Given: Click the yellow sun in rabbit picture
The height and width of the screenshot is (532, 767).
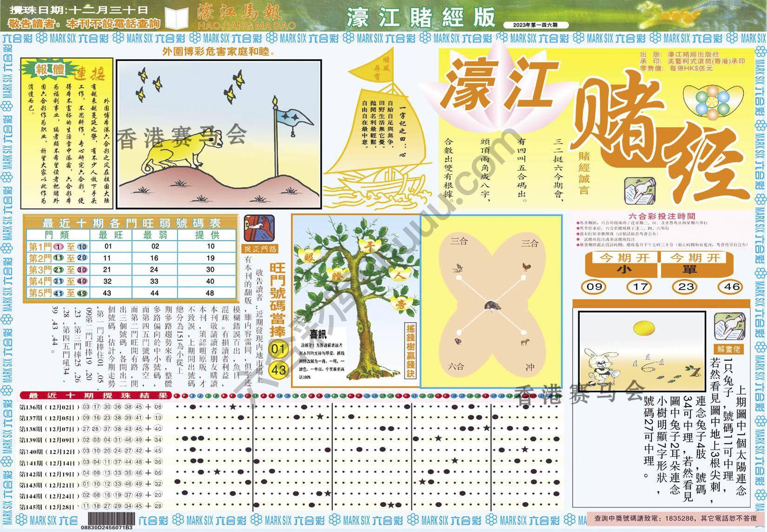Looking at the screenshot, I should (x=643, y=328).
